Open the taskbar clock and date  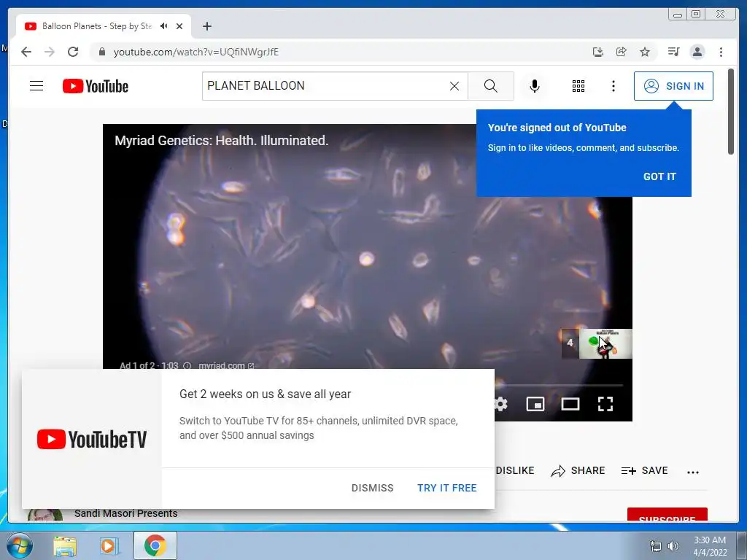tap(710, 546)
